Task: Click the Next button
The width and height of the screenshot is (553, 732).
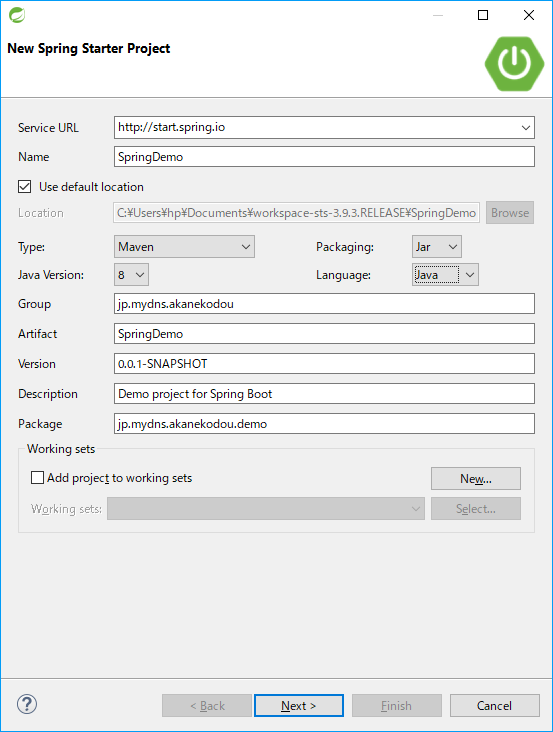Action: coord(299,705)
